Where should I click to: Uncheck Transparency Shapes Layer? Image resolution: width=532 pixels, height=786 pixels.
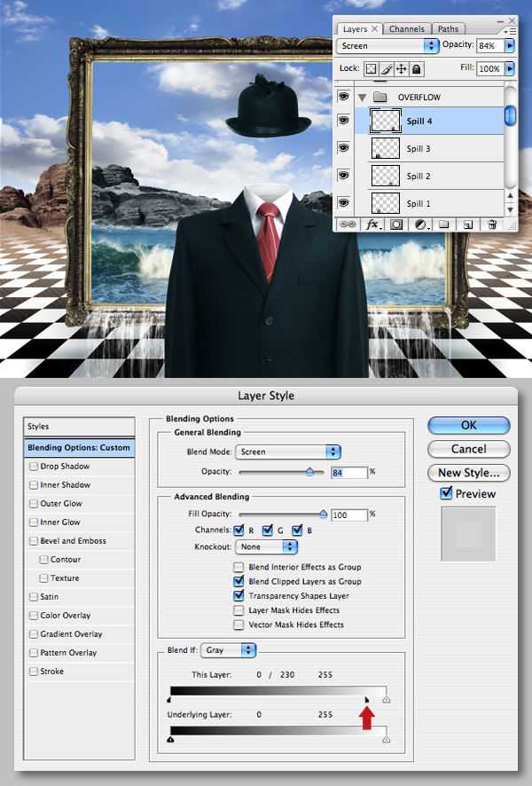coord(239,595)
